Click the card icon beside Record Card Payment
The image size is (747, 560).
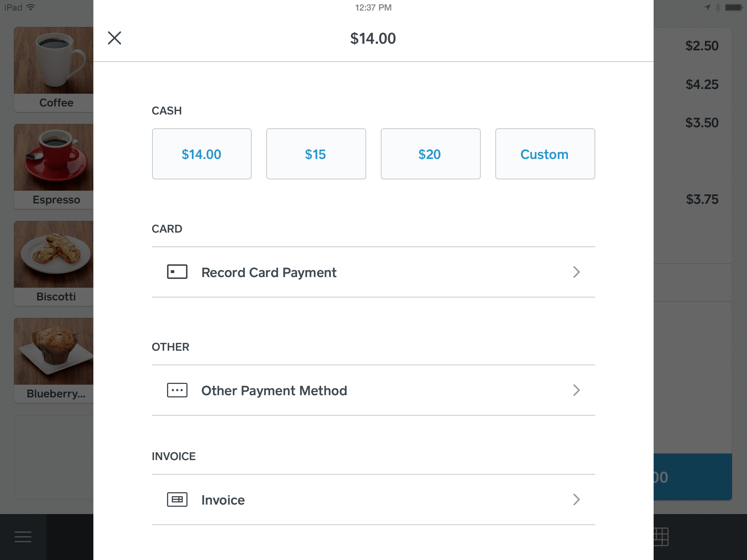pos(177,272)
